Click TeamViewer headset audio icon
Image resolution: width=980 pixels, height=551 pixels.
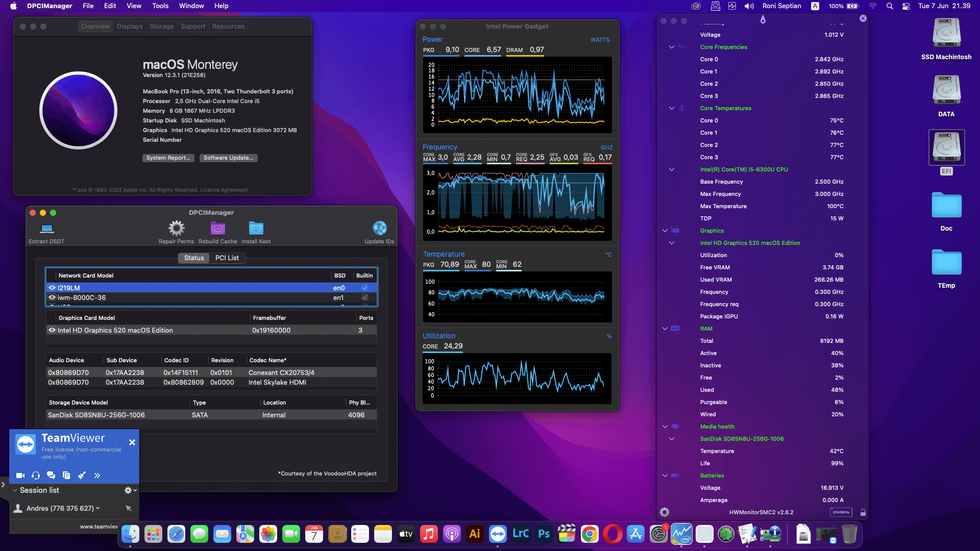(36, 475)
